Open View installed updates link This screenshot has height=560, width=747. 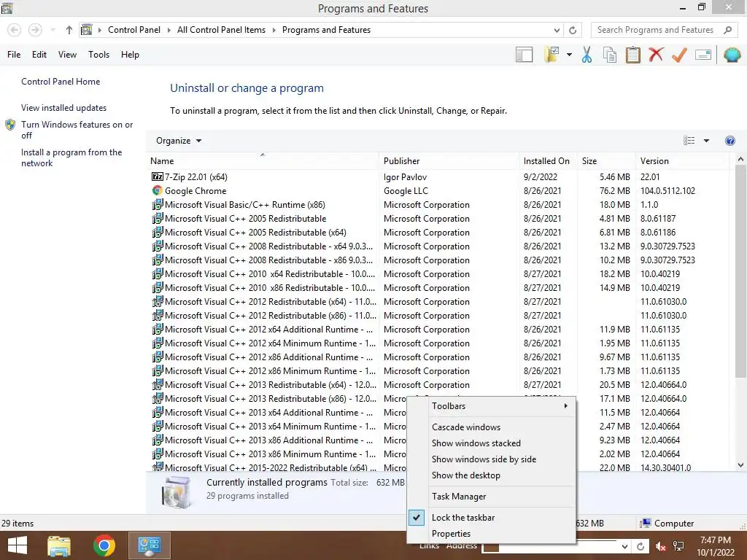coord(64,108)
